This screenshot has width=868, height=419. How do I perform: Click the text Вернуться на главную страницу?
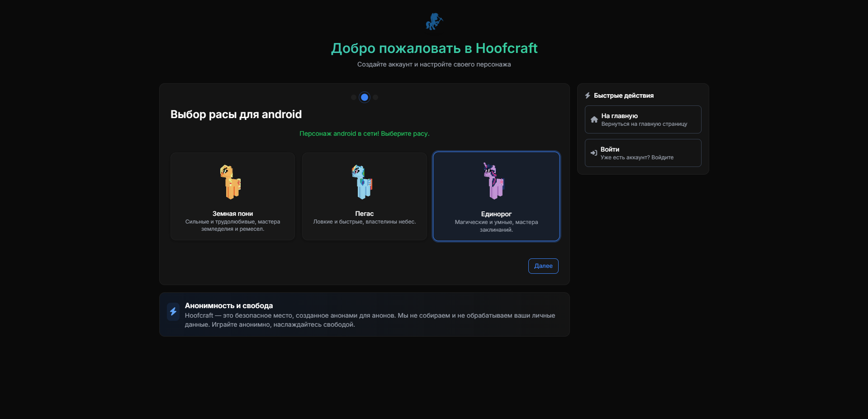click(644, 124)
